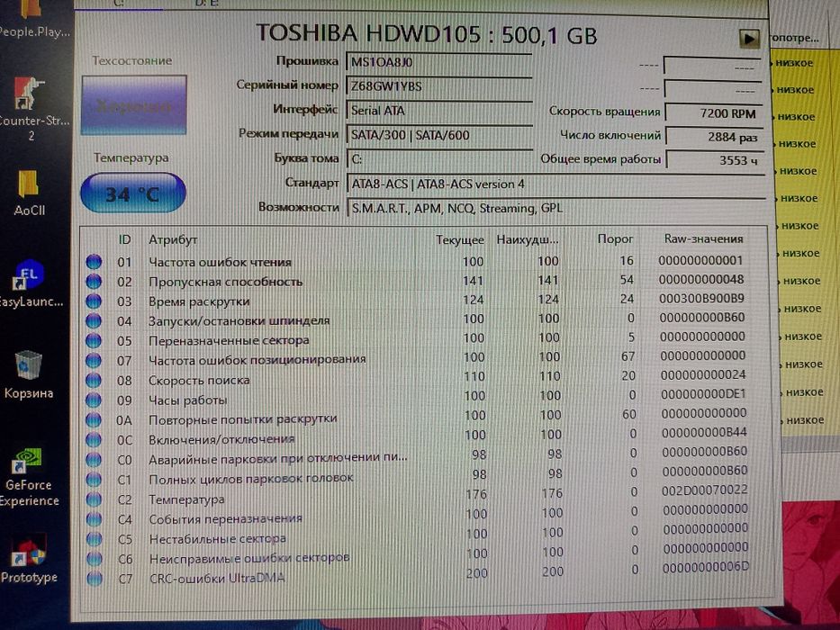Click status orb for Полных циклов парковок головок
The image size is (840, 630).
[94, 479]
